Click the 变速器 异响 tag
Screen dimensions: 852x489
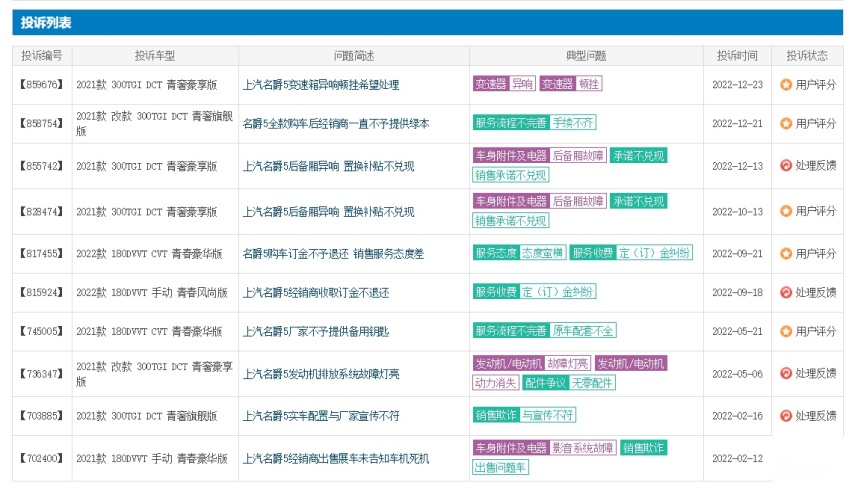[x=504, y=84]
